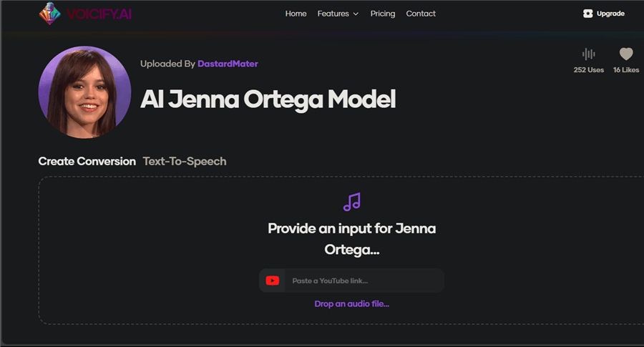Screen dimensions: 644x347
Task: Click the Upgrade ticket icon
Action: click(x=587, y=14)
